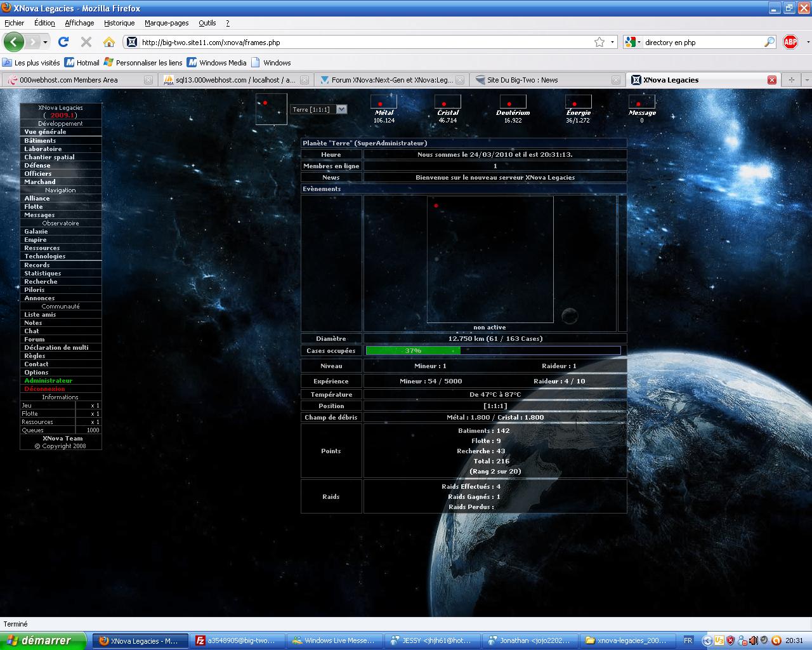This screenshot has height=650, width=812.
Task: Open Déclaration de multi link
Action: (x=56, y=347)
